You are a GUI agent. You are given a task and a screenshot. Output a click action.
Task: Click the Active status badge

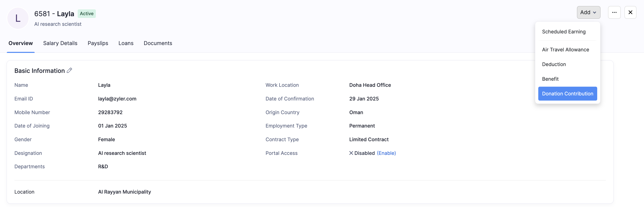87,14
